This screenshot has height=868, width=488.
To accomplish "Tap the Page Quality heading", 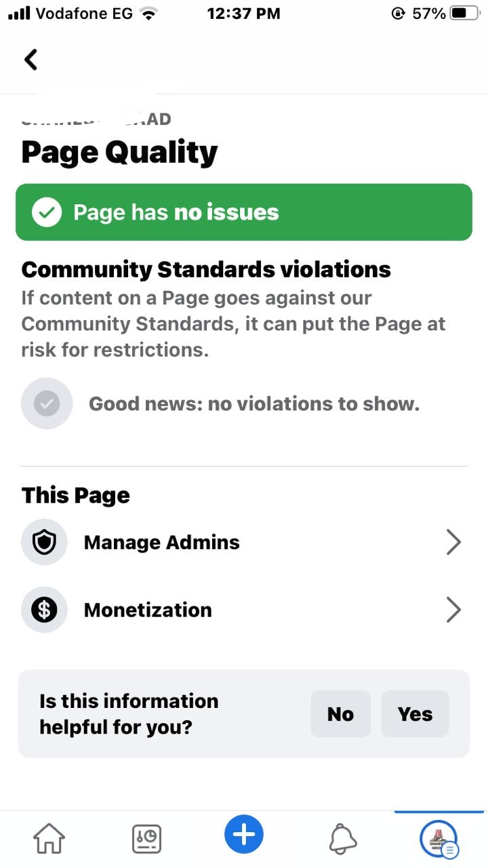I will [119, 153].
